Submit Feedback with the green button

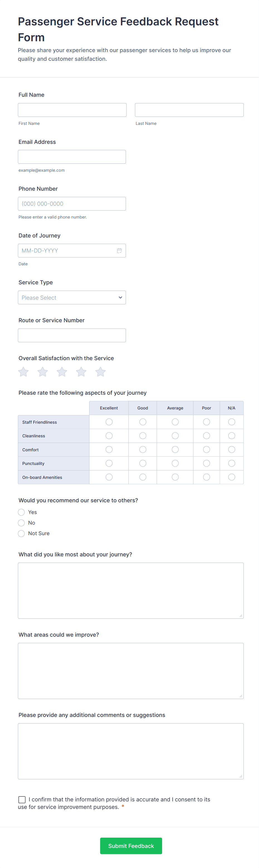pos(131,846)
